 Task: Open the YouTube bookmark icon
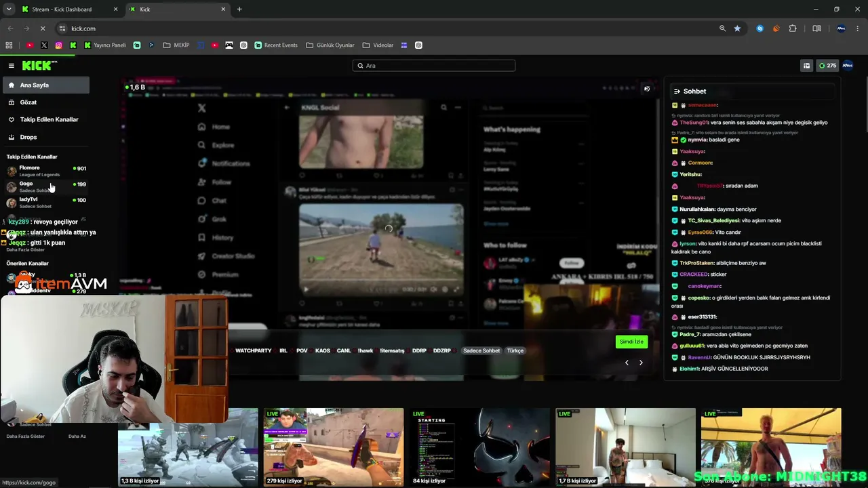coord(29,45)
